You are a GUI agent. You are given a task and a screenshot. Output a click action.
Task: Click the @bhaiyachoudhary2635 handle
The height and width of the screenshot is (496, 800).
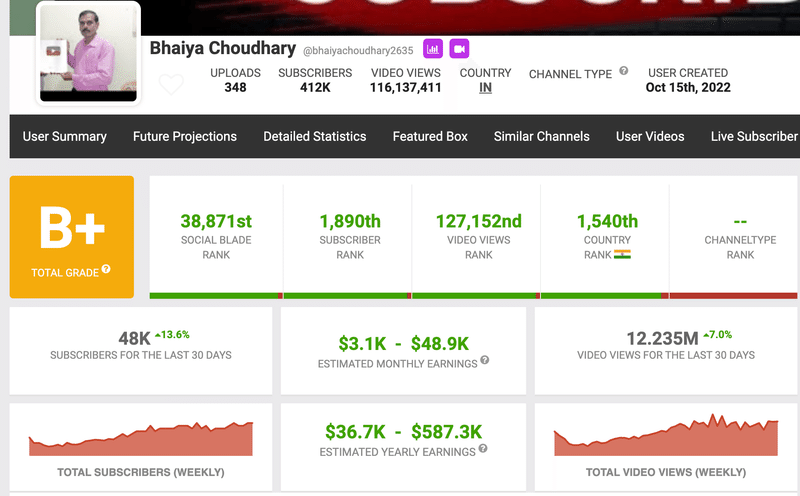358,51
